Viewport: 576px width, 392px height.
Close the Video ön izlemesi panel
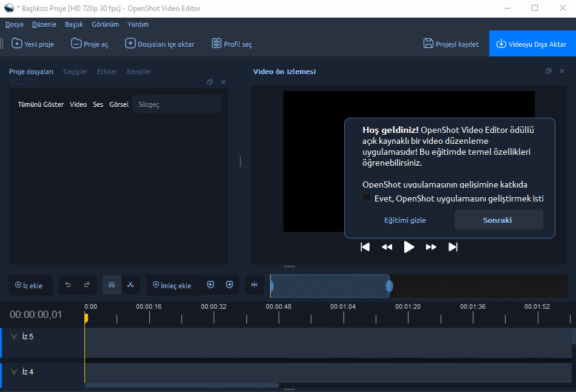(x=562, y=71)
